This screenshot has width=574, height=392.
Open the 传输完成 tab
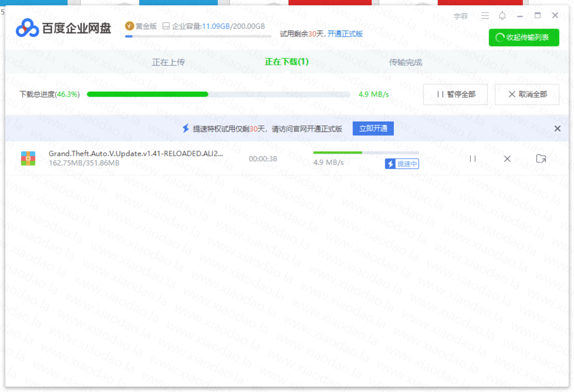click(406, 62)
